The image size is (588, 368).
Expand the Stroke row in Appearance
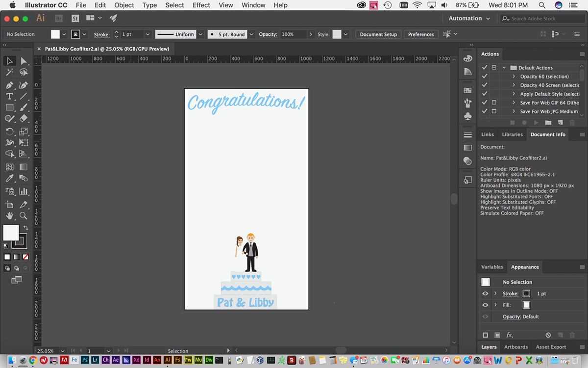coord(495,293)
